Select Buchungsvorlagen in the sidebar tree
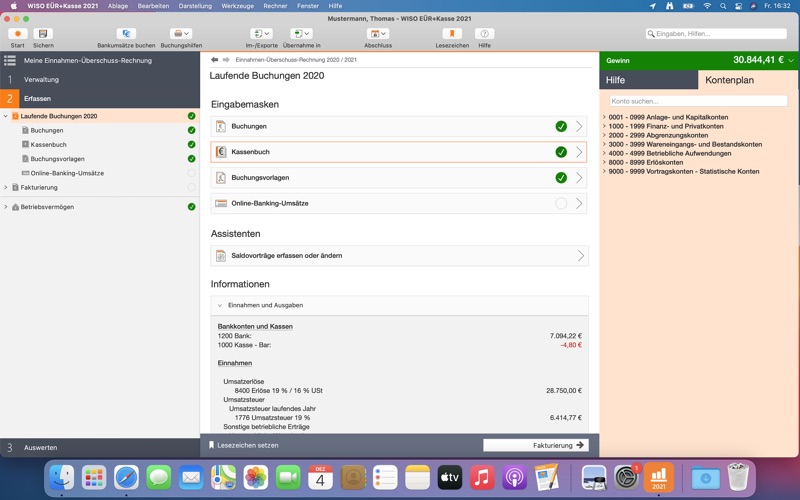Viewport: 800px width, 500px height. [x=57, y=159]
